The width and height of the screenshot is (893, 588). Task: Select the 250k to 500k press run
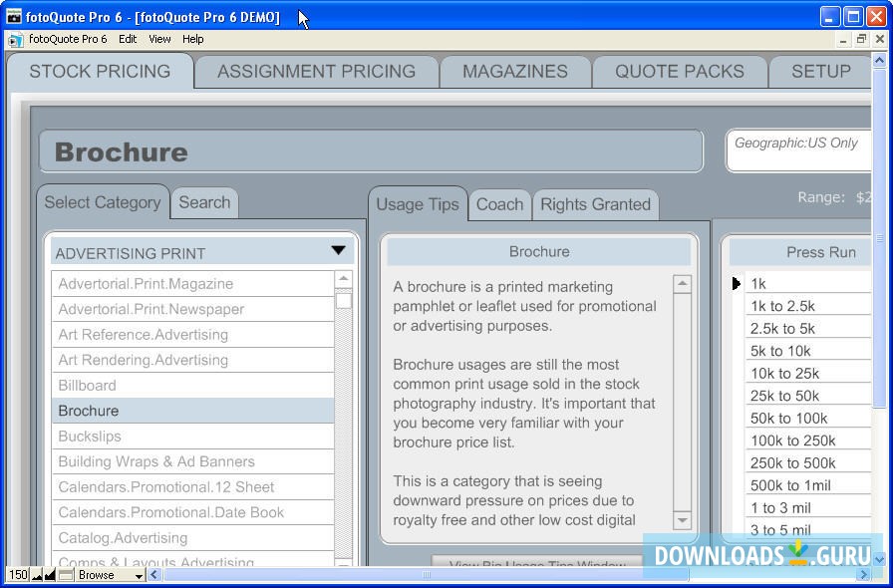tap(807, 462)
